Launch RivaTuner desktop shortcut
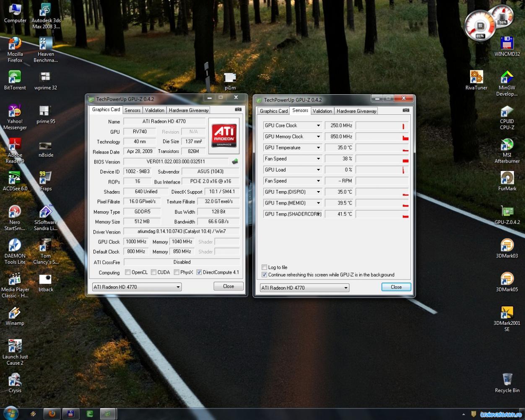Image resolution: width=525 pixels, height=420 pixels. click(x=476, y=80)
